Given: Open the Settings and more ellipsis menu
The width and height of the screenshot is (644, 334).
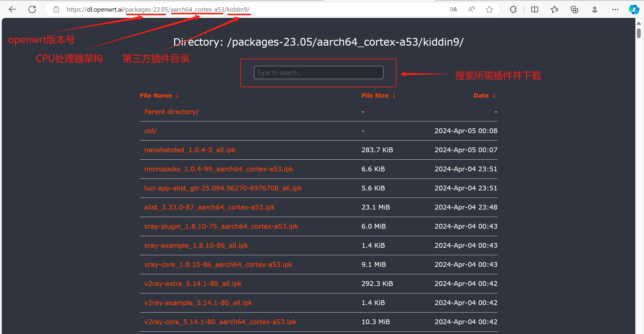Looking at the screenshot, I should point(615,10).
